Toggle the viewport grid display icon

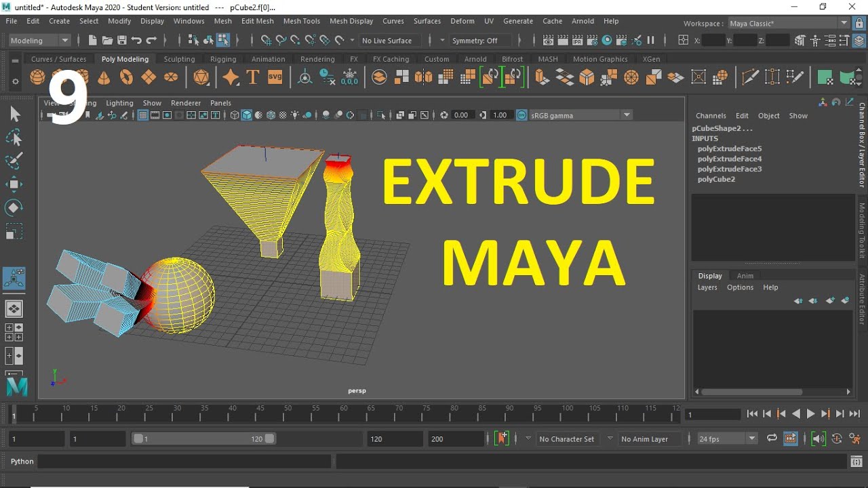coord(143,115)
